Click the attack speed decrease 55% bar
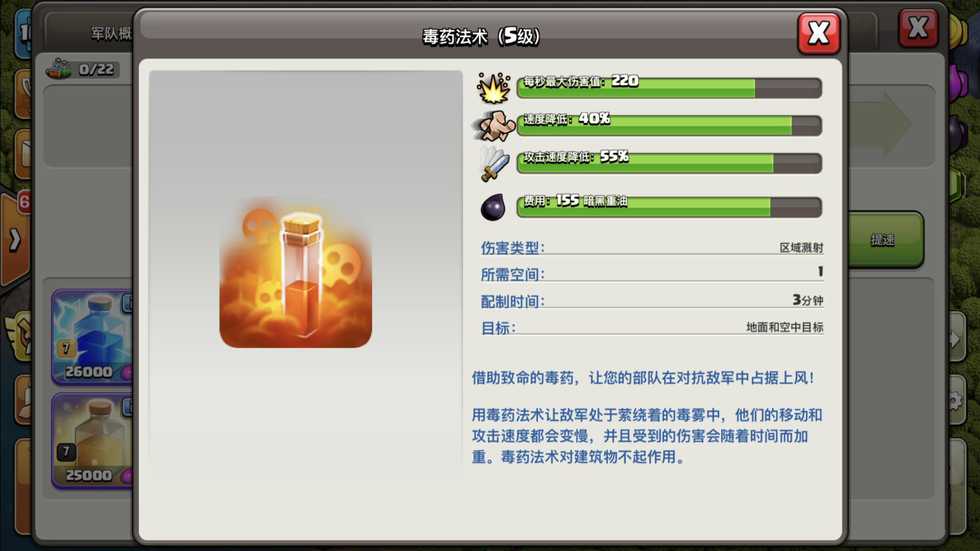The height and width of the screenshot is (551, 980). (669, 163)
